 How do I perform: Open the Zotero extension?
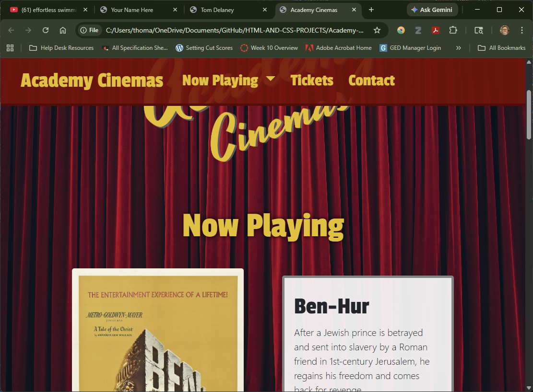(x=418, y=30)
